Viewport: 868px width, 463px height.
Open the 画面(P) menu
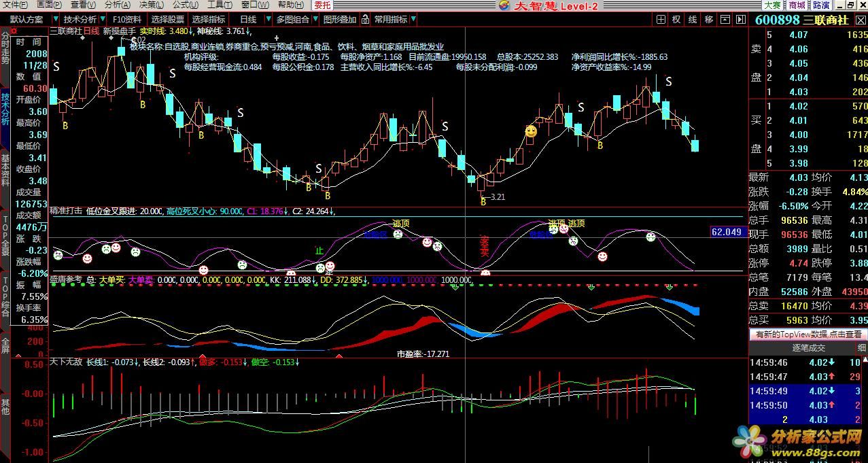pos(49,5)
